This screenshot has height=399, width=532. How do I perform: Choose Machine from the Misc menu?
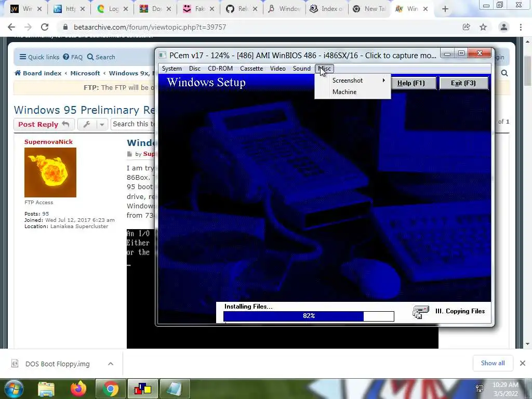pos(353,92)
